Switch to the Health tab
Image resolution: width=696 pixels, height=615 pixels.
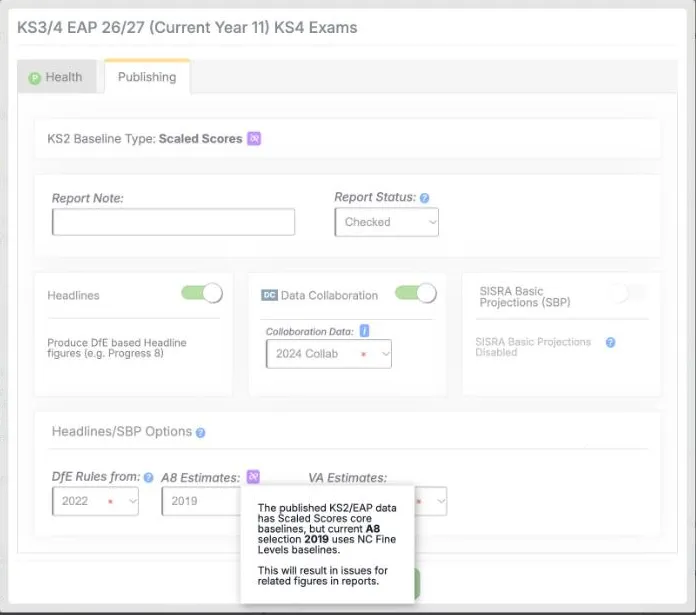pyautogui.click(x=57, y=77)
